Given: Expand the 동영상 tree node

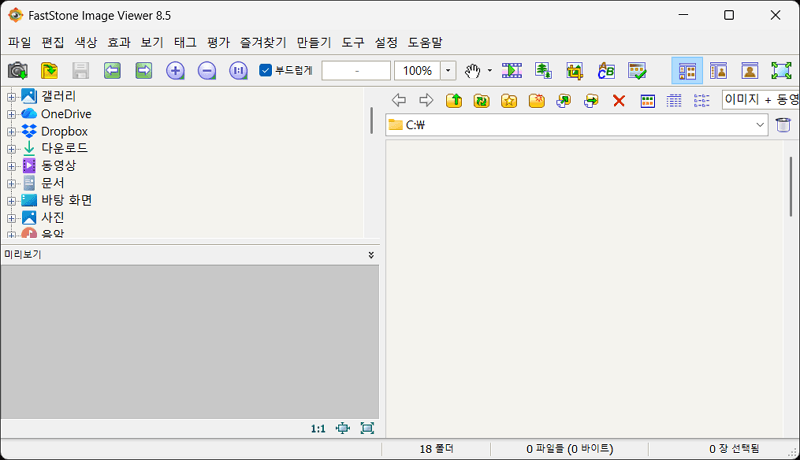Looking at the screenshot, I should tap(11, 166).
